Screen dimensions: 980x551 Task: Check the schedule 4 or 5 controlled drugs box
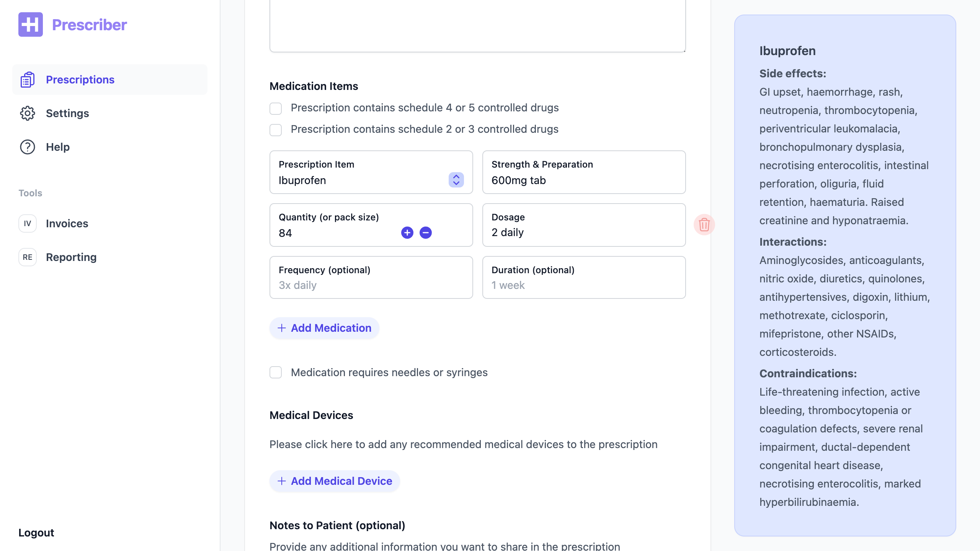pyautogui.click(x=276, y=108)
